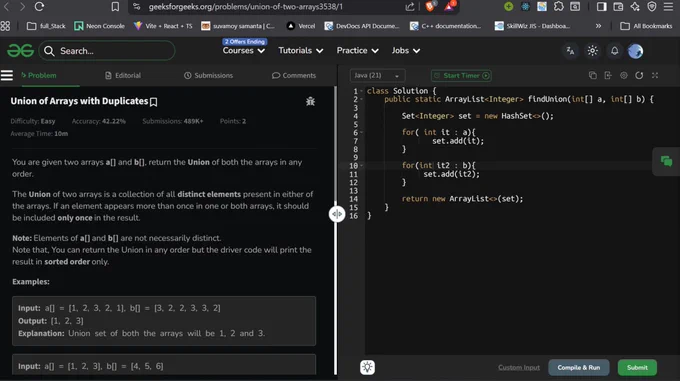The width and height of the screenshot is (680, 381).
Task: Click the browser back arrow
Action: click(7, 7)
